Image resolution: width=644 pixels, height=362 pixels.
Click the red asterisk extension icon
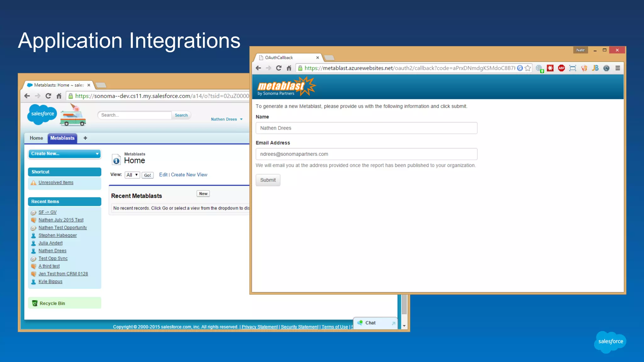(550, 68)
